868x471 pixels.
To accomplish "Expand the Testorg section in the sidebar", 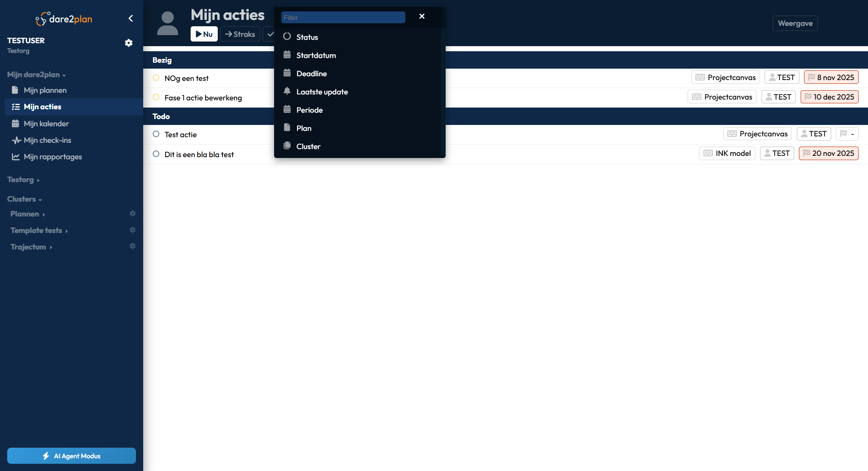I will (x=23, y=180).
